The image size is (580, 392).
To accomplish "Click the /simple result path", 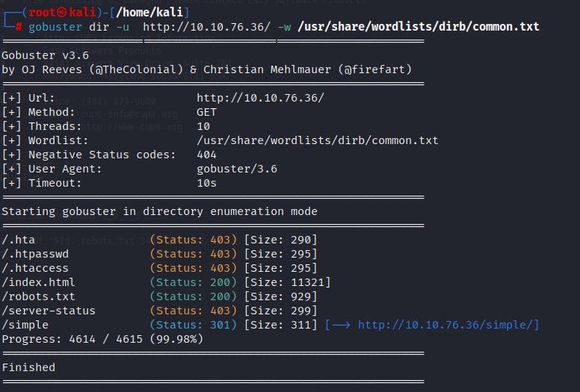I will click(25, 325).
